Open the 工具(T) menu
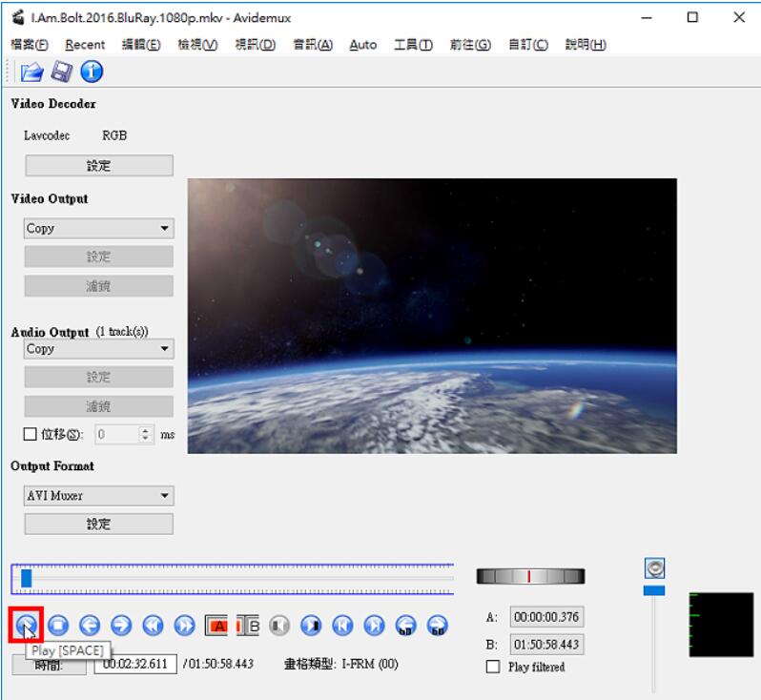Image resolution: width=761 pixels, height=700 pixels. pos(413,45)
